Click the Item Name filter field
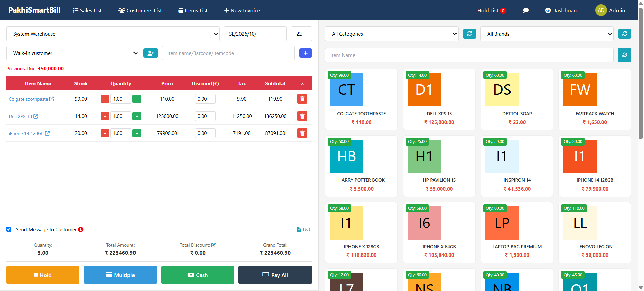This screenshot has height=291, width=644. tap(469, 55)
